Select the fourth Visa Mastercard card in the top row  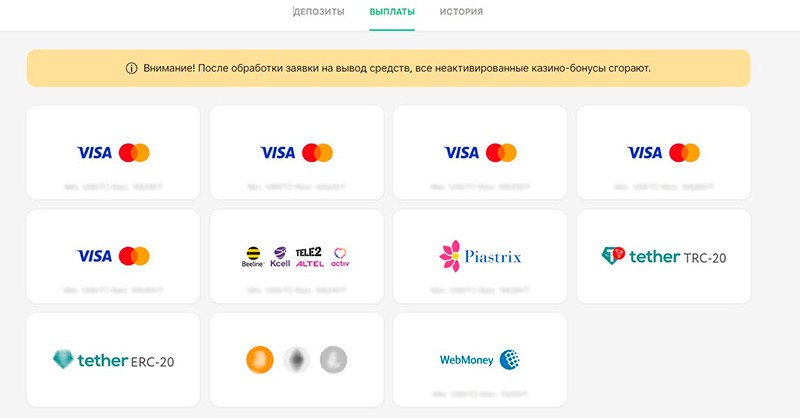coord(663,153)
